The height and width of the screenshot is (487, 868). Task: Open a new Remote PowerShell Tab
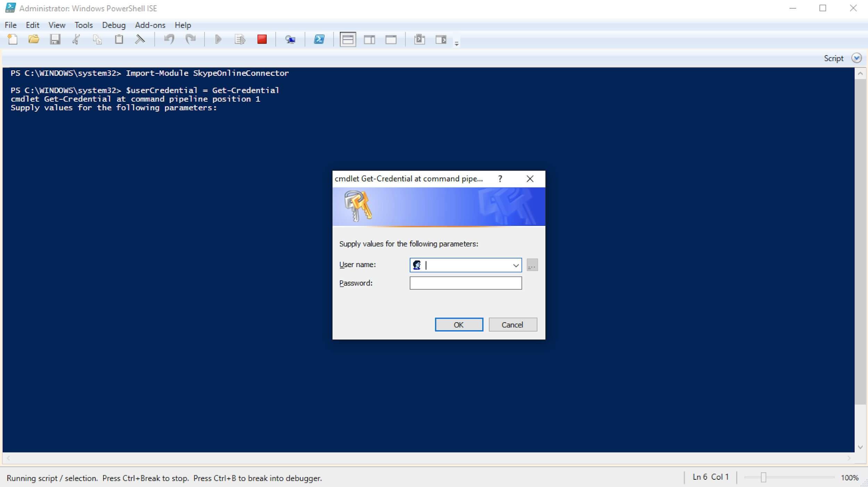(x=291, y=39)
